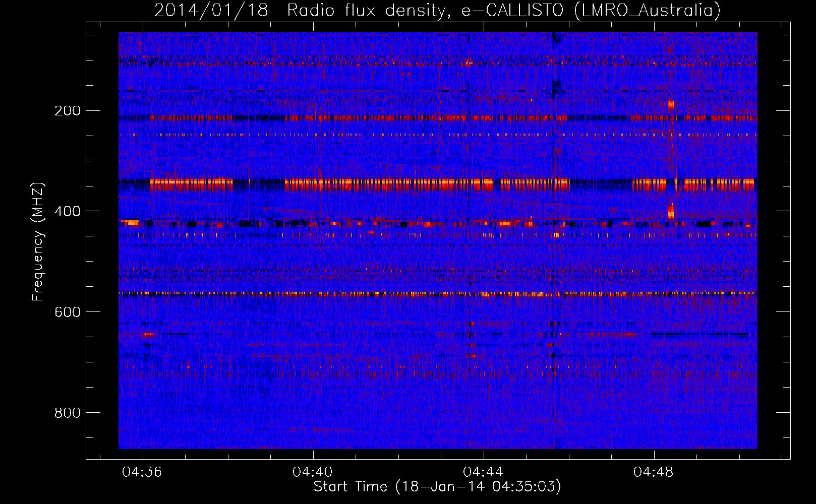The image size is (816, 504).
Task: Click the 04:36 time tick label
Action: click(142, 472)
